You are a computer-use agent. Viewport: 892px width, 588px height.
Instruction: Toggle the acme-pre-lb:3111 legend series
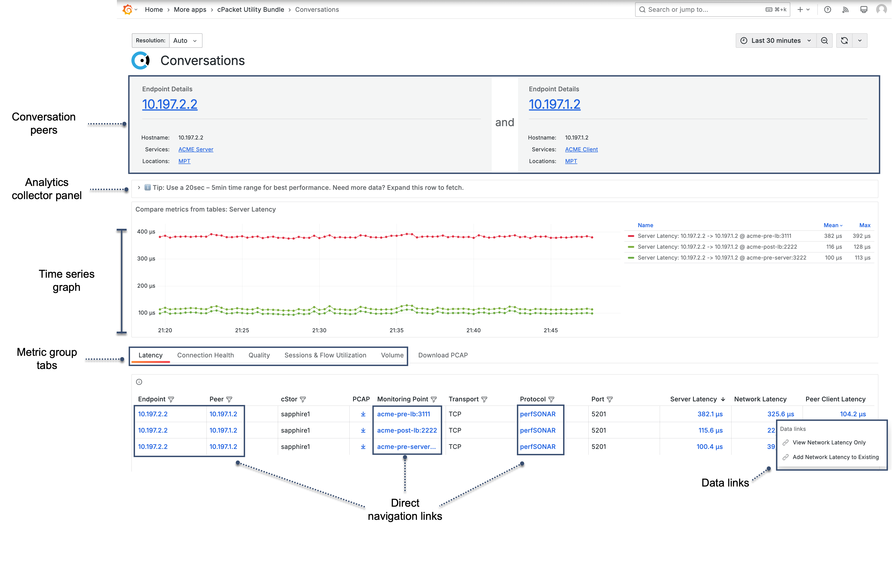tap(714, 236)
